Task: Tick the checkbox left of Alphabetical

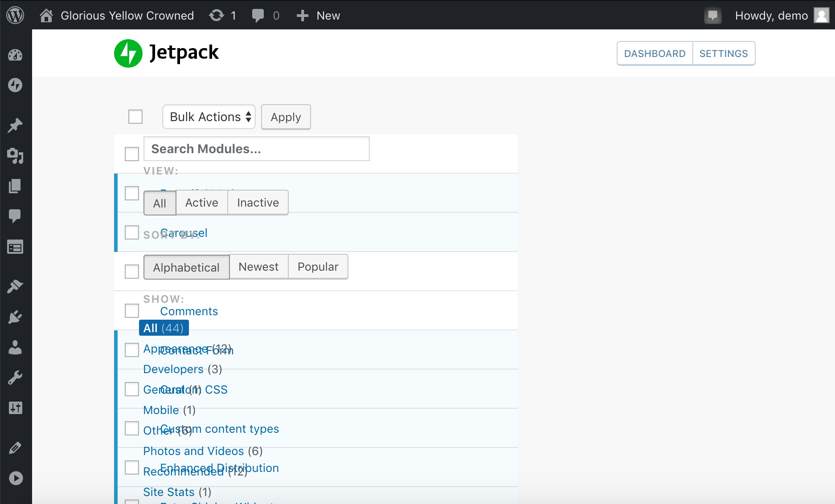Action: pyautogui.click(x=132, y=272)
